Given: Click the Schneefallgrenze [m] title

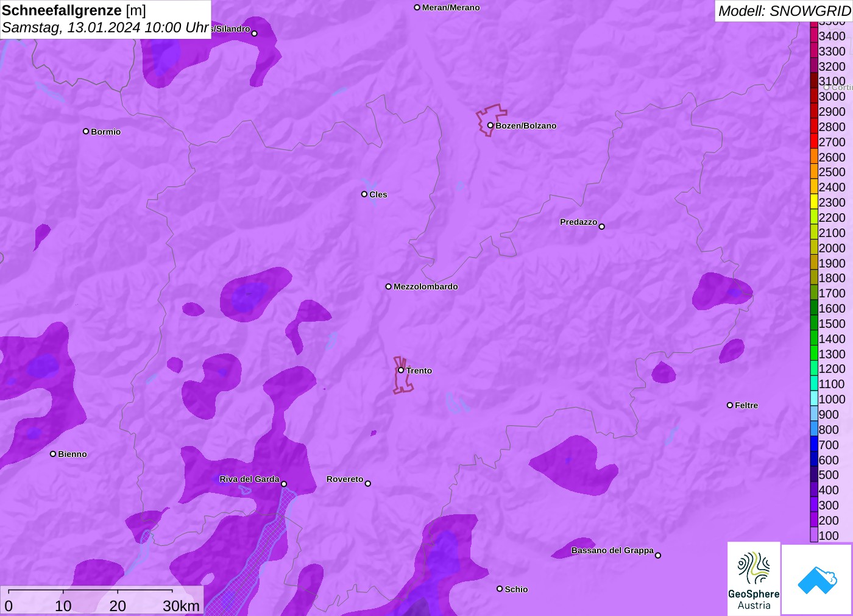Looking at the screenshot, I should (74, 10).
